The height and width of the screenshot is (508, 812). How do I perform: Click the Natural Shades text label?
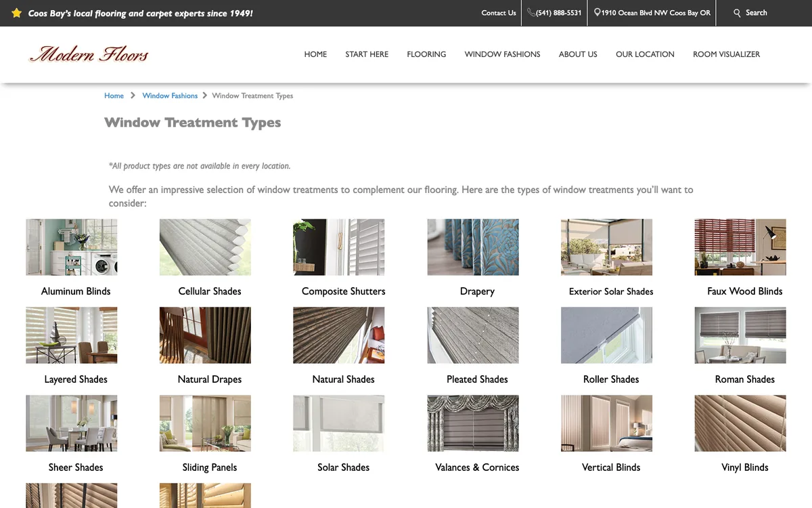click(x=344, y=379)
